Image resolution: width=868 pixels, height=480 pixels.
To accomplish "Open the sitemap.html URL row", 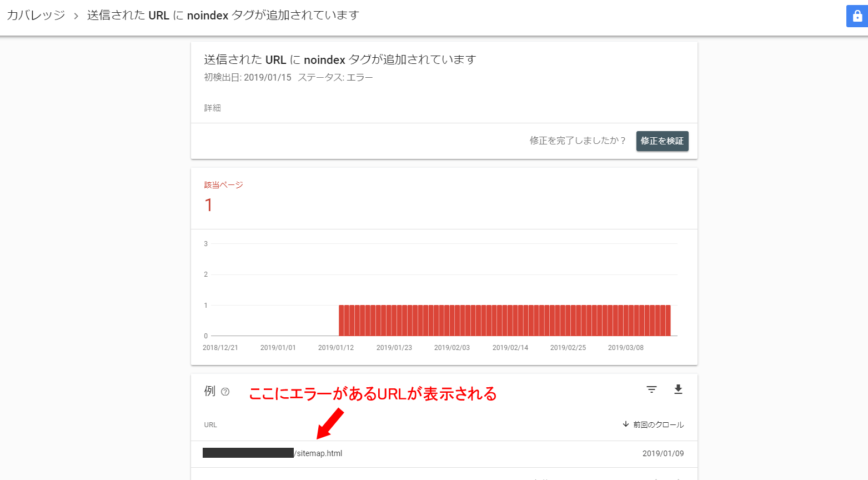I will (319, 453).
